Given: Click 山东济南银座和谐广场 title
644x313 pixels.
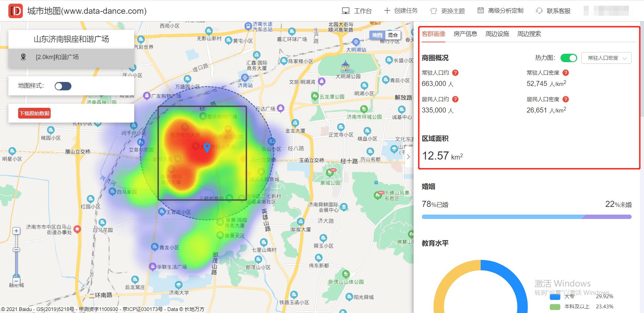Looking at the screenshot, I should [71, 39].
